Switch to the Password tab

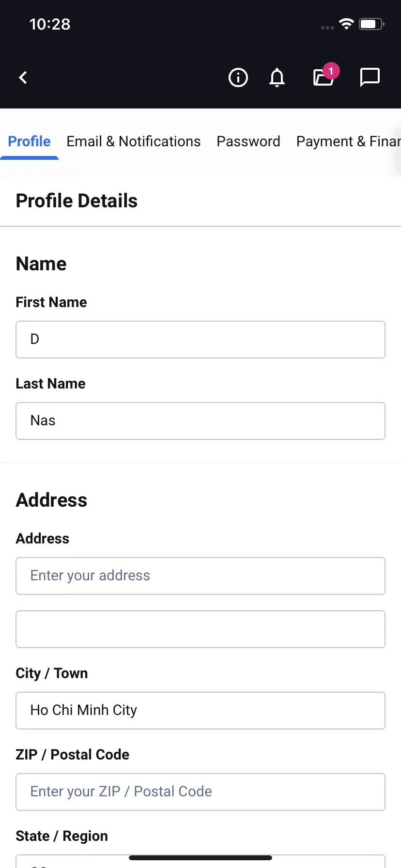coord(248,141)
